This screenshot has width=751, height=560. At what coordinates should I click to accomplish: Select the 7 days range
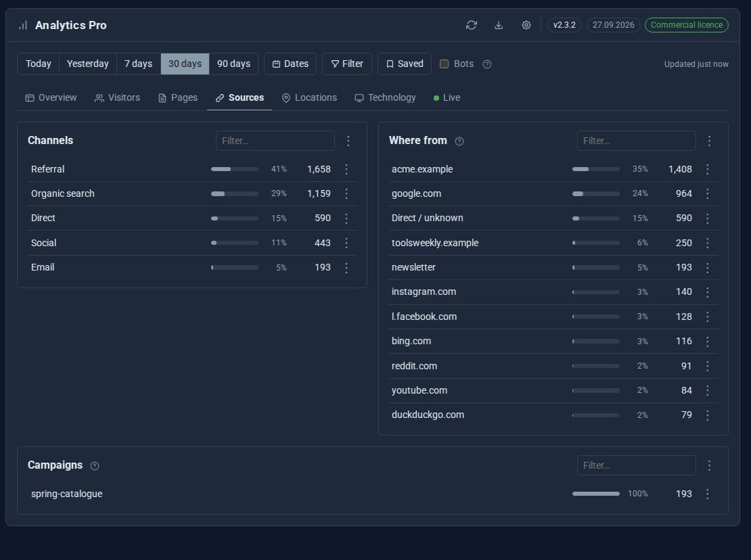coord(139,64)
